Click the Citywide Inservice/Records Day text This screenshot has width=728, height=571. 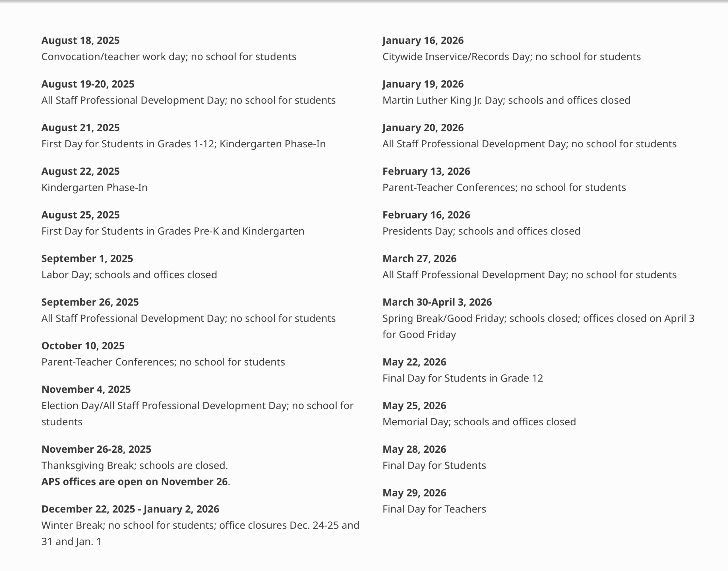click(x=511, y=57)
